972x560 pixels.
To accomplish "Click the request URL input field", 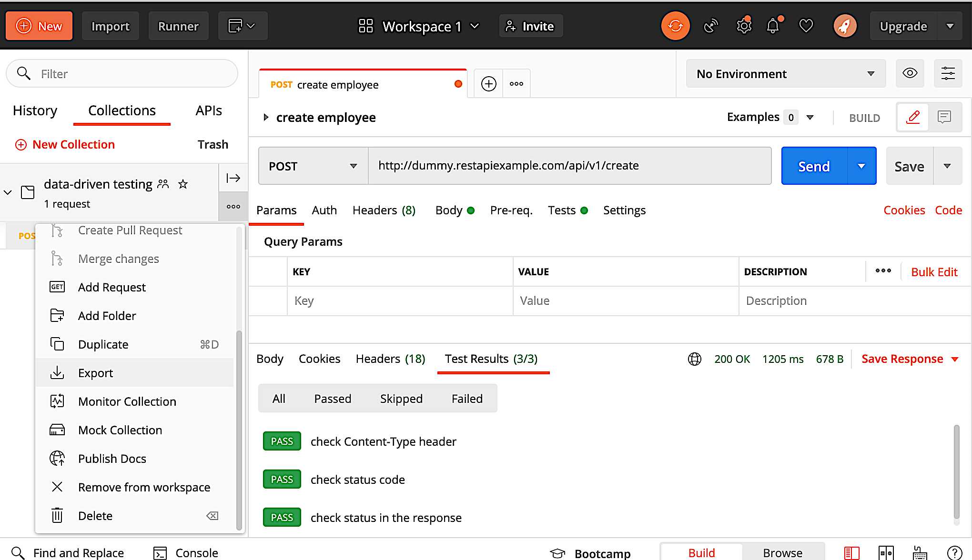I will tap(570, 166).
